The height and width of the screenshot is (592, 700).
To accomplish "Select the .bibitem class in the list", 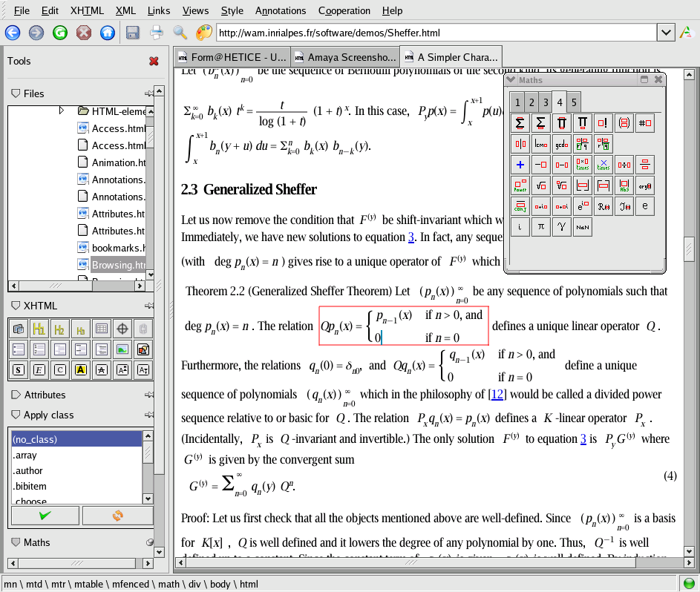I will (x=76, y=486).
